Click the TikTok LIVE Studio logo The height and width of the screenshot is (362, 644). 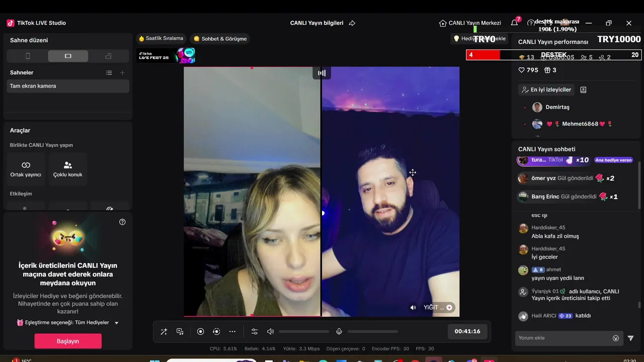click(11, 23)
